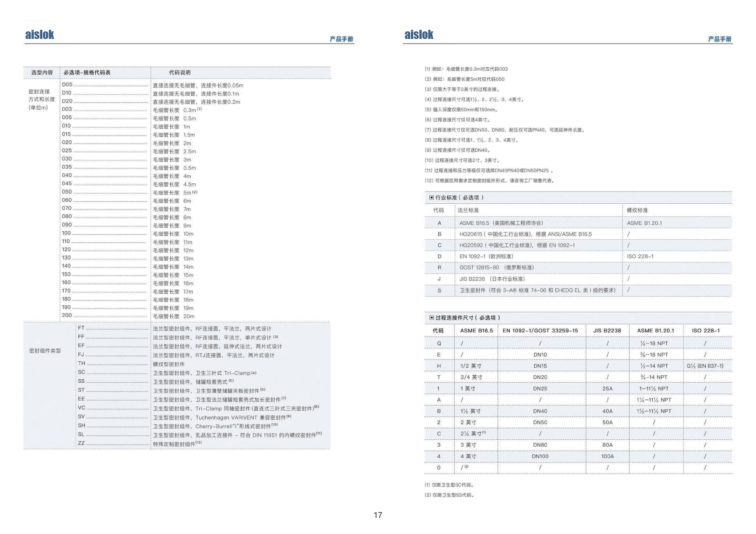Click the GOST 12815-80 row
Image resolution: width=756 pixels, height=534 pixels.
point(578,268)
